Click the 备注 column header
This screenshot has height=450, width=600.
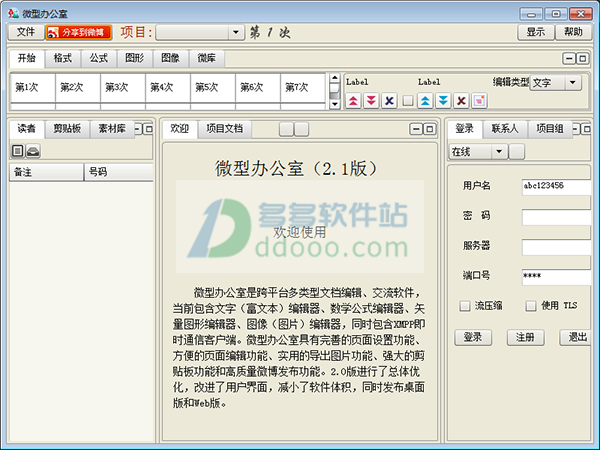(46, 172)
